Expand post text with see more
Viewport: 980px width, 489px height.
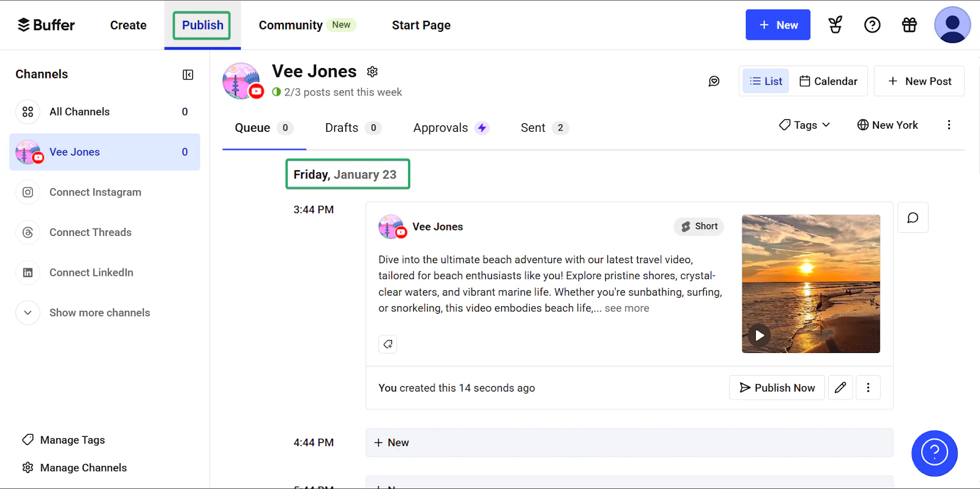coord(627,308)
